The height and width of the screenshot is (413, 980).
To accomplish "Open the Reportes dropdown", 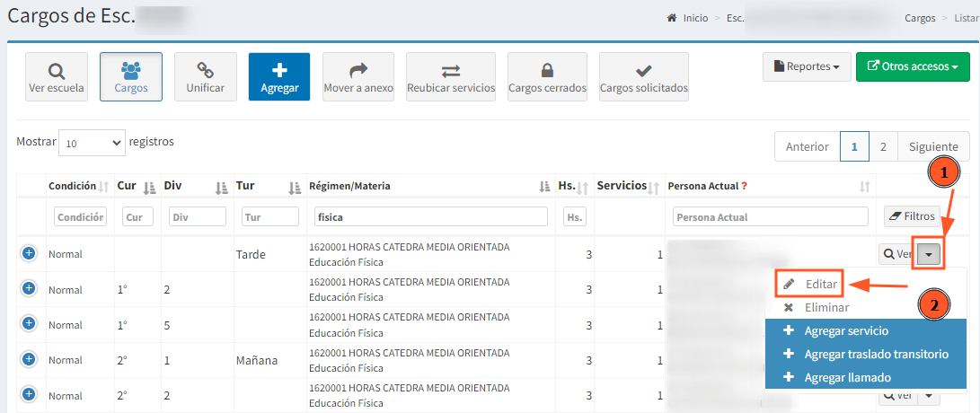I will coord(807,66).
